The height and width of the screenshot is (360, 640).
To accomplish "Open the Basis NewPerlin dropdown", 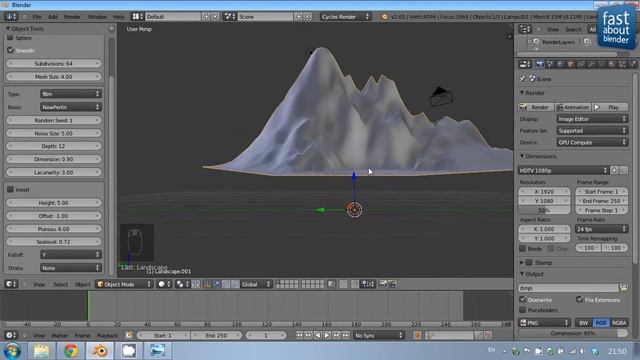I will [71, 107].
